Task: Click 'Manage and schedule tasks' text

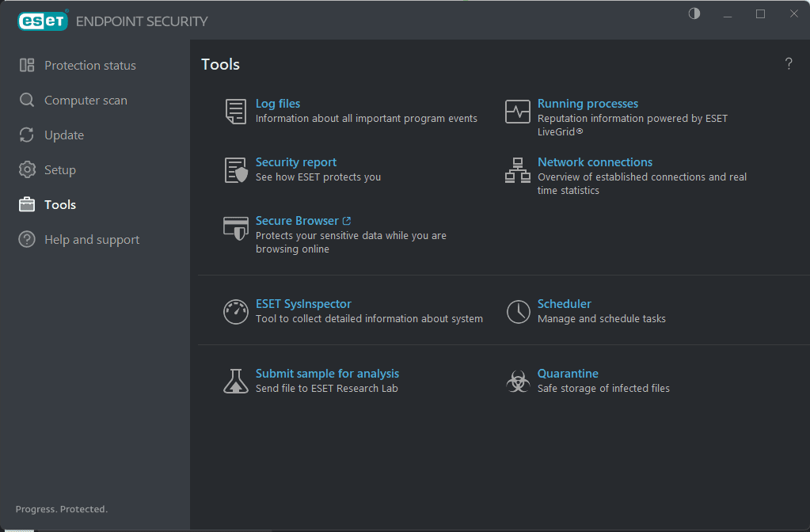Action: point(602,319)
